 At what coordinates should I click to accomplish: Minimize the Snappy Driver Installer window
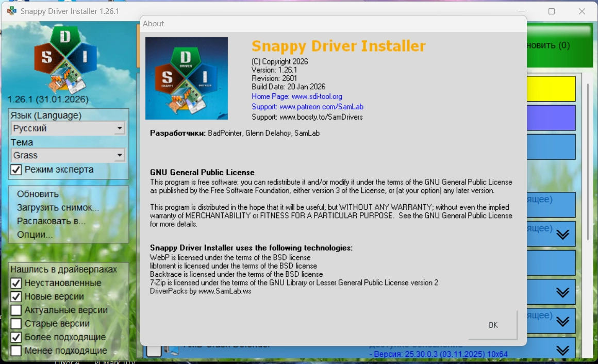(x=522, y=11)
